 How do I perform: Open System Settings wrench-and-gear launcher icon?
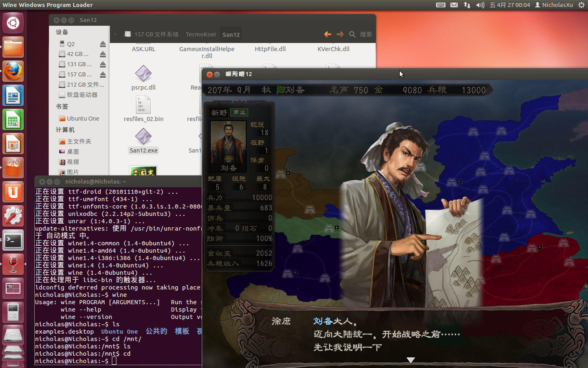coord(13,216)
